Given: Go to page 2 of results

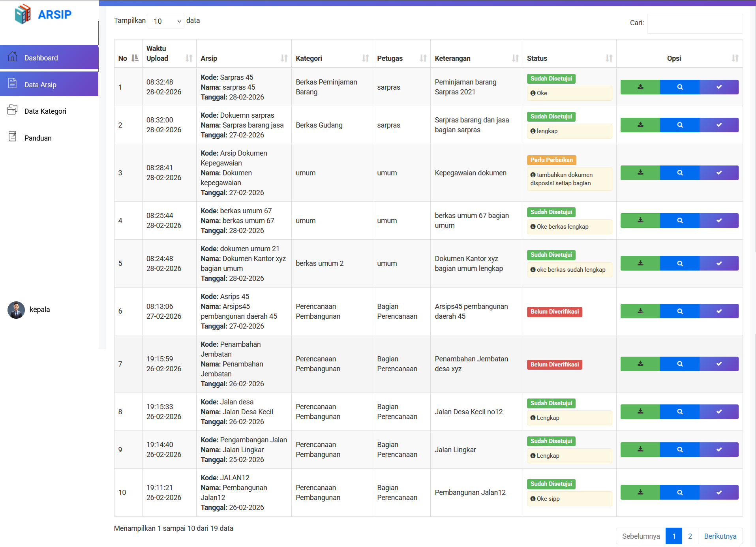Looking at the screenshot, I should point(690,536).
